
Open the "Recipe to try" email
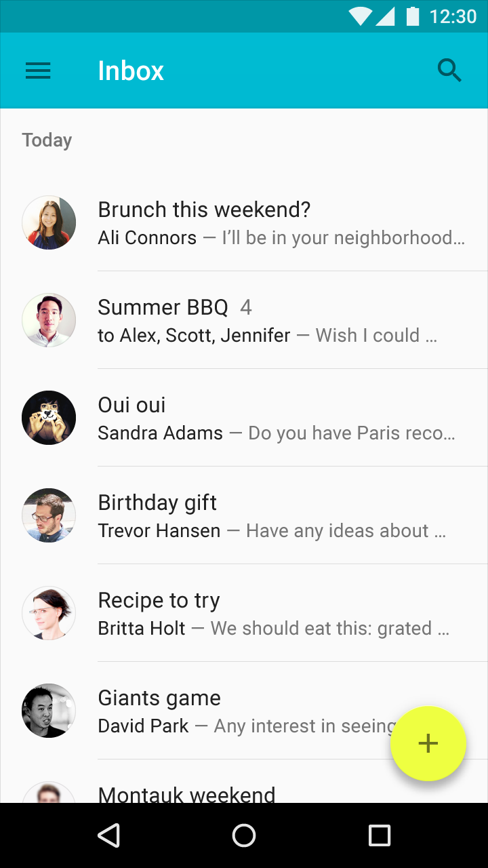(244, 613)
